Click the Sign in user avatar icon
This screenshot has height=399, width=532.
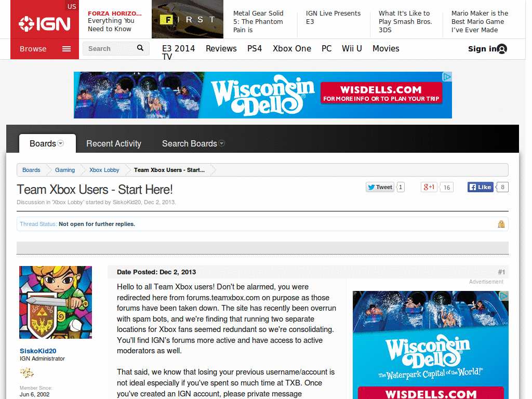tap(502, 49)
